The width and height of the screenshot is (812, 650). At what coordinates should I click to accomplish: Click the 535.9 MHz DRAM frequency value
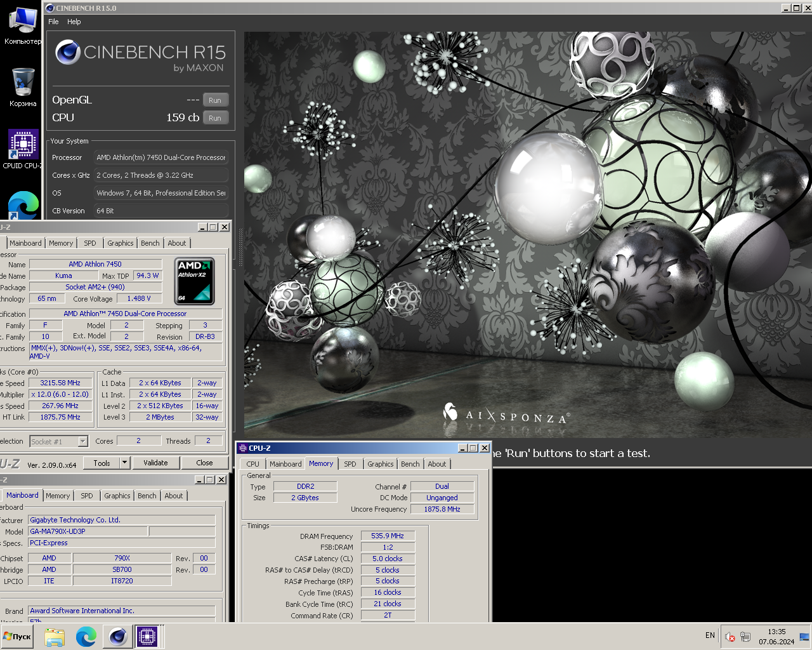point(388,536)
